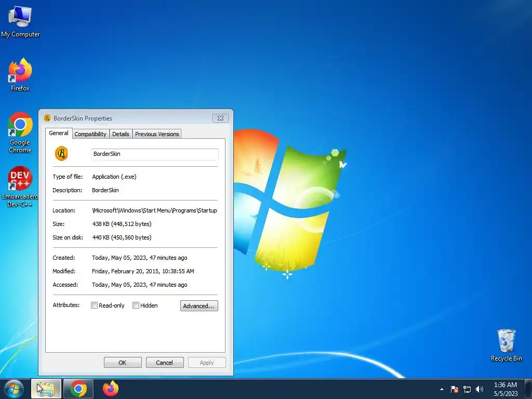Open the Advanced... attributes dialog

(x=199, y=305)
